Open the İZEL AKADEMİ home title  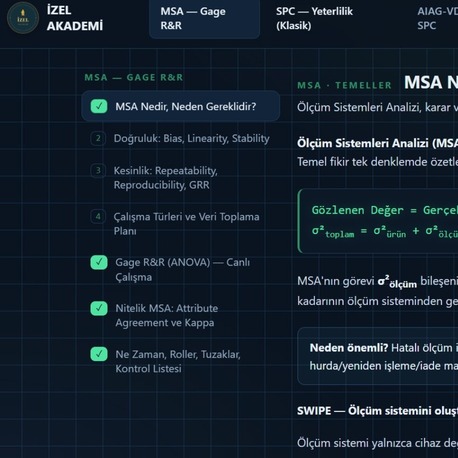[x=75, y=18]
